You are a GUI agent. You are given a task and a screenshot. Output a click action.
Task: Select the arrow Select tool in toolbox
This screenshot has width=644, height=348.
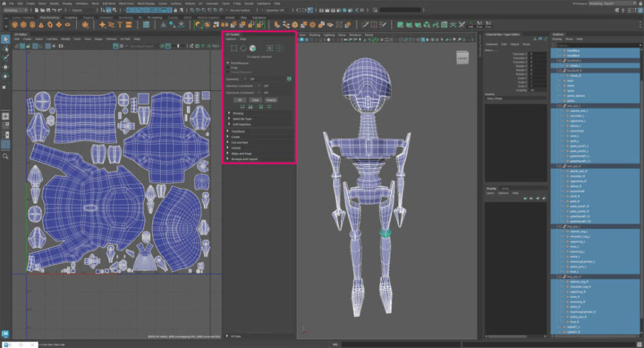coord(5,40)
